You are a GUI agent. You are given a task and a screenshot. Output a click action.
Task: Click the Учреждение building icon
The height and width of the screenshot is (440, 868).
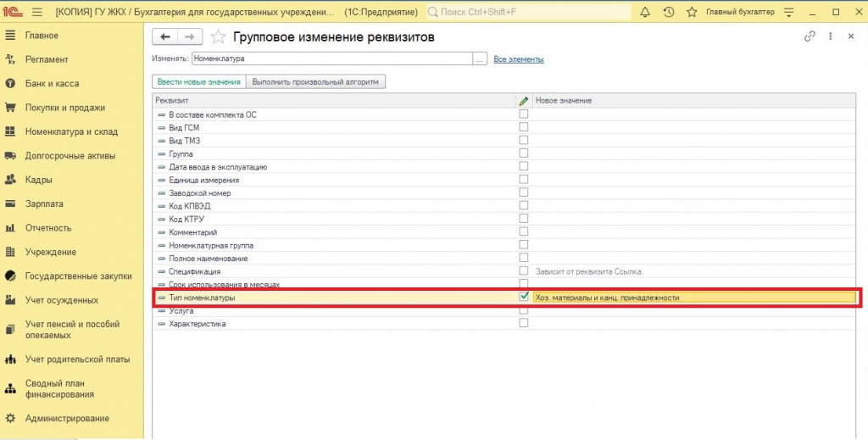pos(10,252)
